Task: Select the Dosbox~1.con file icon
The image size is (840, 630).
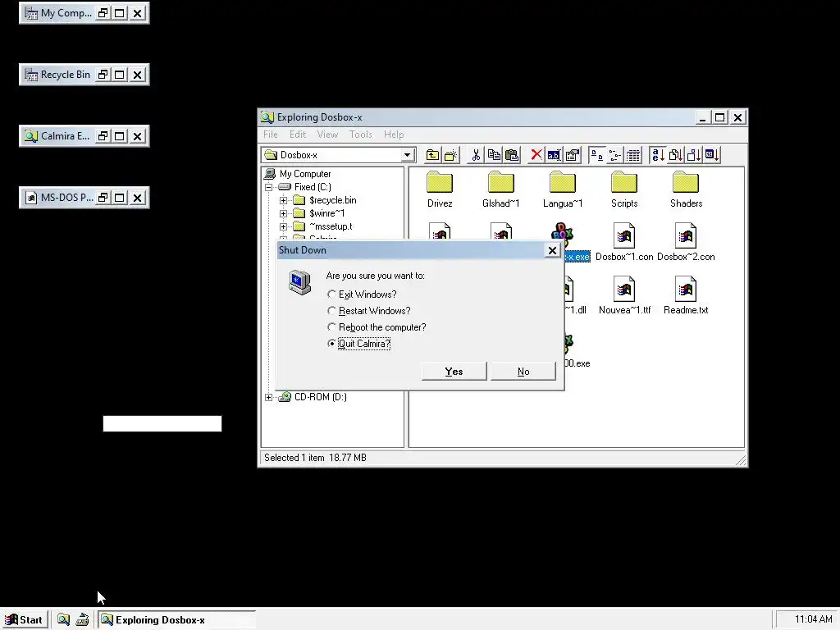Action: point(624,235)
